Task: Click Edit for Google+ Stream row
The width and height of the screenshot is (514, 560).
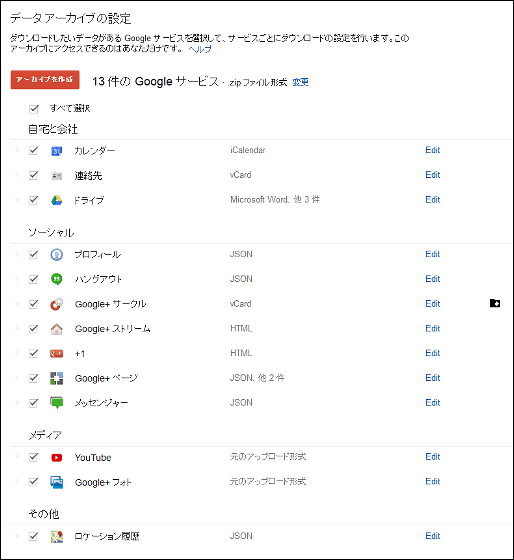Action: coord(433,328)
